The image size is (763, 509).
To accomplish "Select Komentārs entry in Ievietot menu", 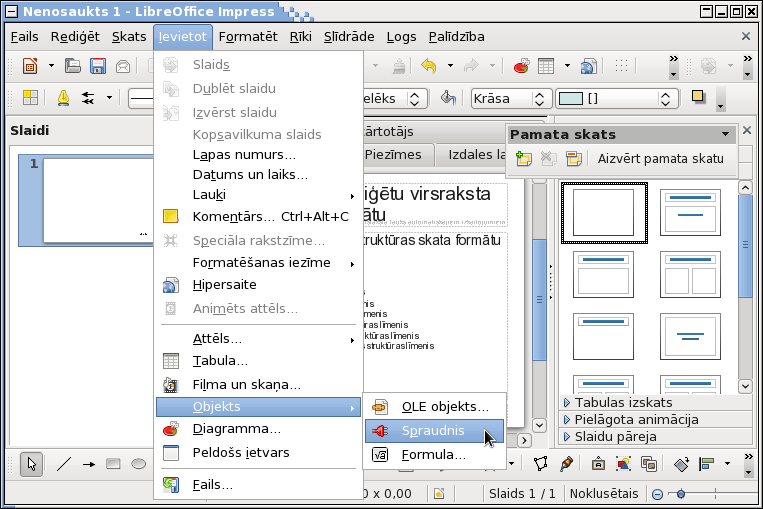I will tap(258, 217).
